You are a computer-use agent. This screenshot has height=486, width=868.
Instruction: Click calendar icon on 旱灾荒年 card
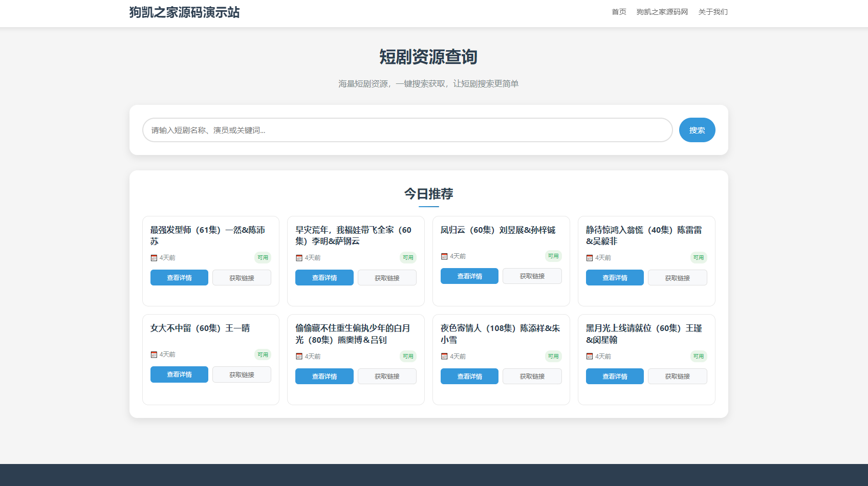point(299,258)
